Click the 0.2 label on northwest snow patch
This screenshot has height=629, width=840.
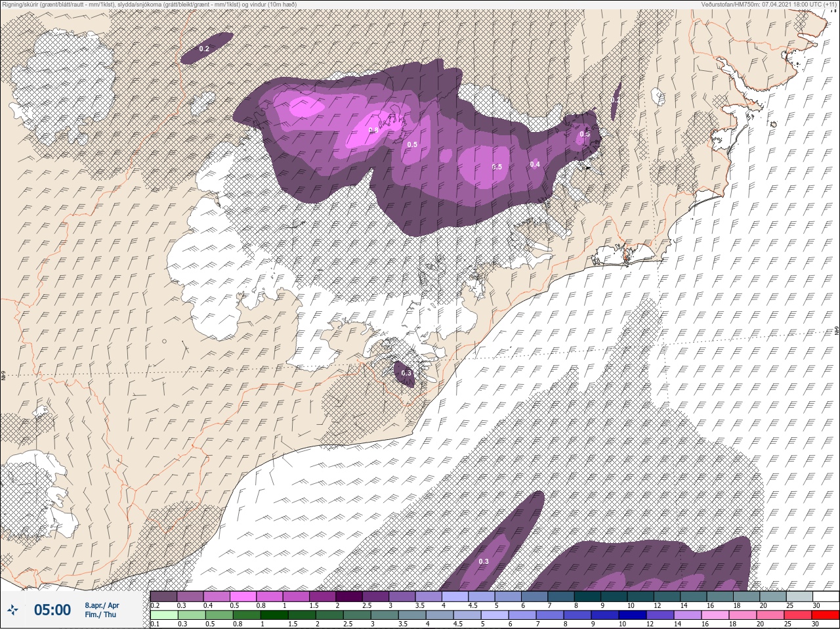[204, 49]
